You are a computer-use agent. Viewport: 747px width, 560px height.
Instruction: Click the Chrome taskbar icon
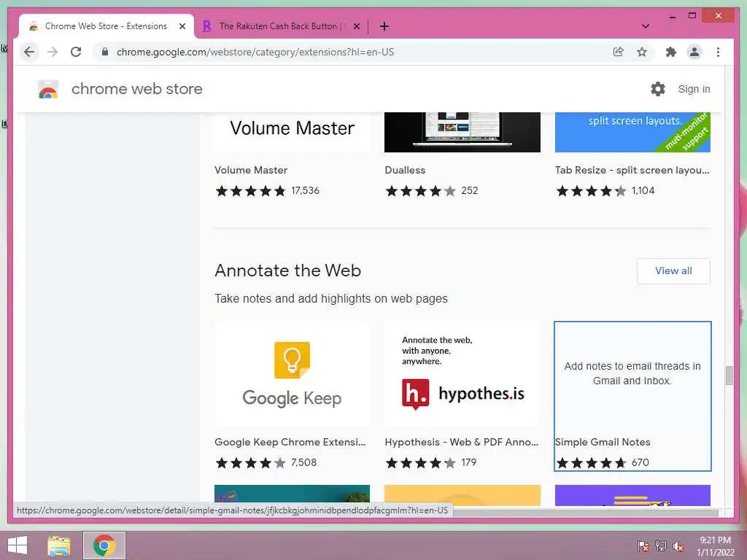pos(104,545)
